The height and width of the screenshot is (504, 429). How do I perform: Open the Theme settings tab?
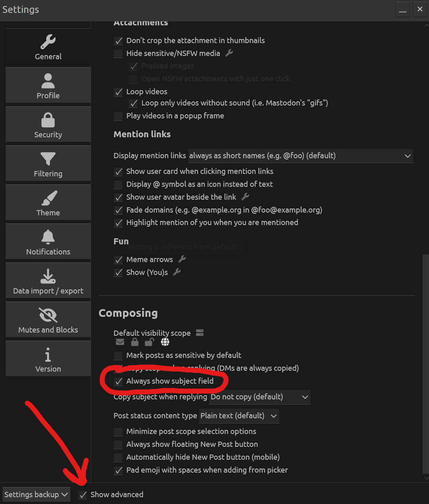48,202
